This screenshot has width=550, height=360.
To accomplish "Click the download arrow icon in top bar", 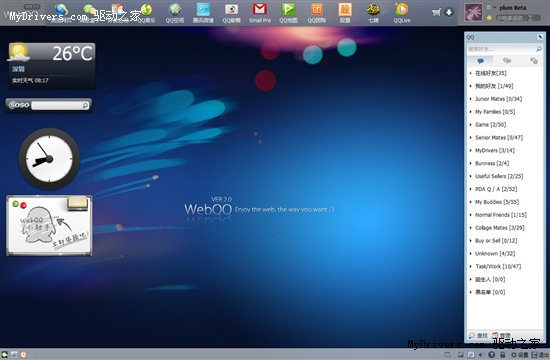I will click(x=449, y=12).
